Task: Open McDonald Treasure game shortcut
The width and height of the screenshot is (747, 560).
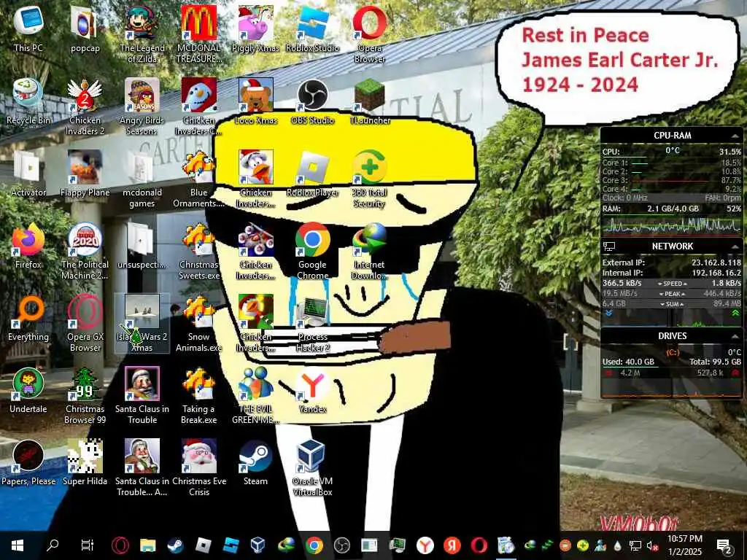Action: (x=198, y=34)
